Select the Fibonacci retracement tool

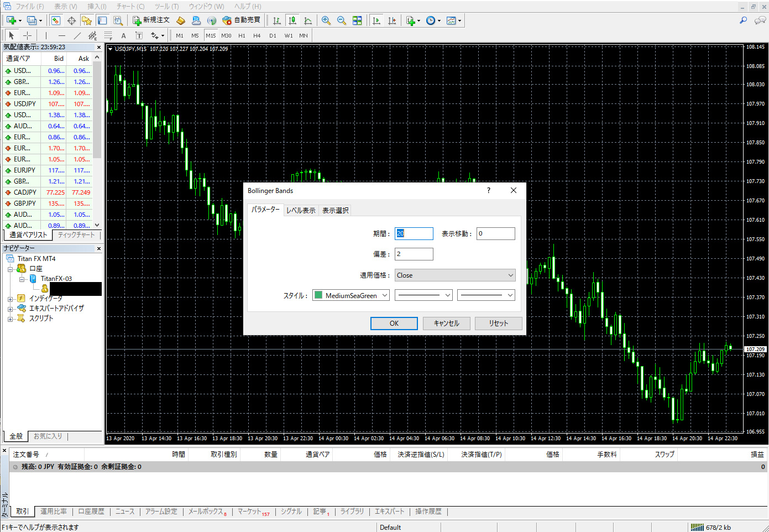108,35
